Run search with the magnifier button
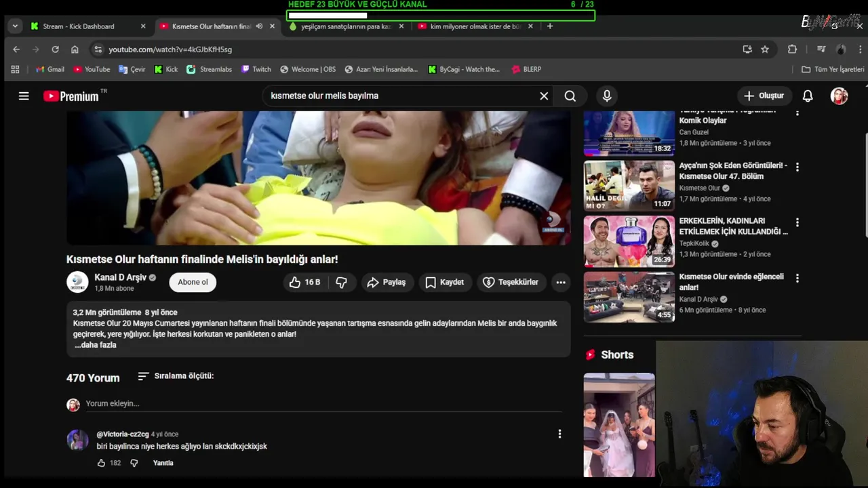The image size is (868, 488). click(570, 96)
